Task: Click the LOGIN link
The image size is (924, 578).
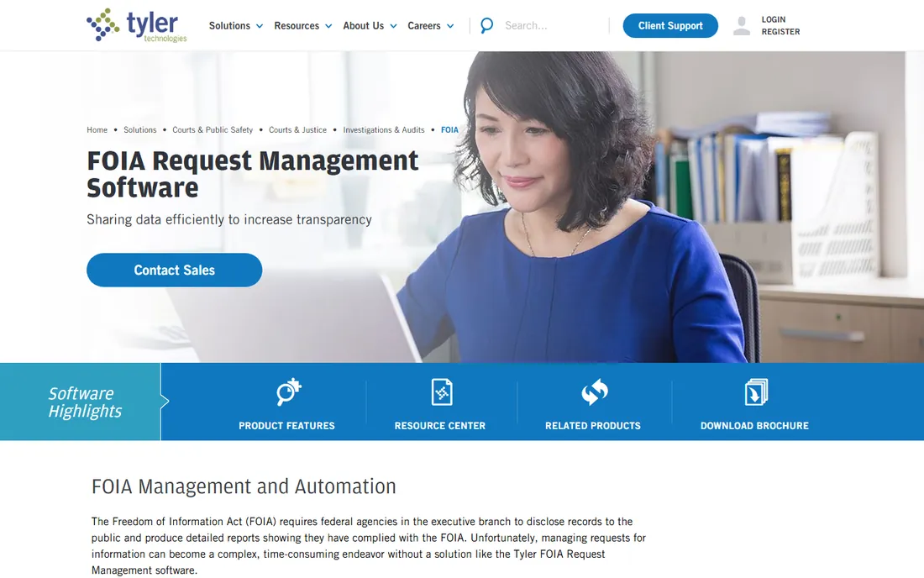Action: pos(773,19)
